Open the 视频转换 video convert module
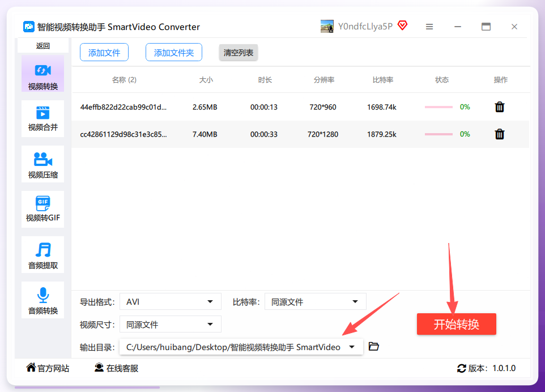Viewport: 545px width, 392px height. (x=42, y=73)
